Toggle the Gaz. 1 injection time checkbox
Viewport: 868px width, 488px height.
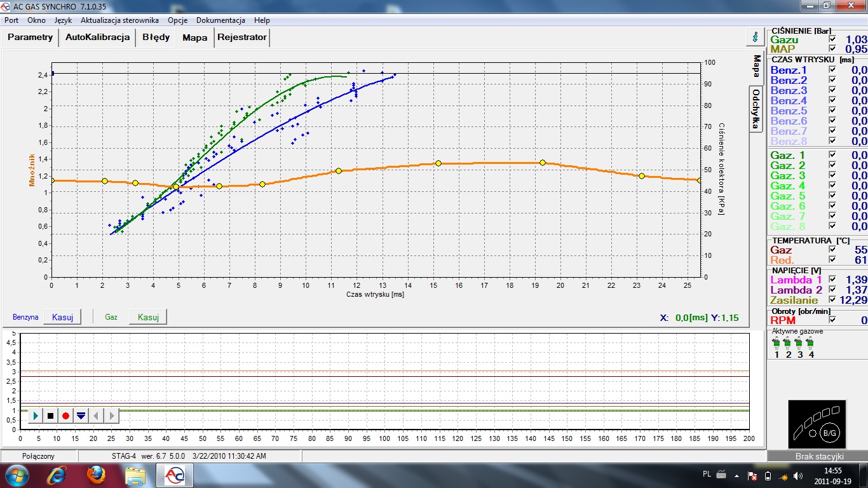(832, 155)
